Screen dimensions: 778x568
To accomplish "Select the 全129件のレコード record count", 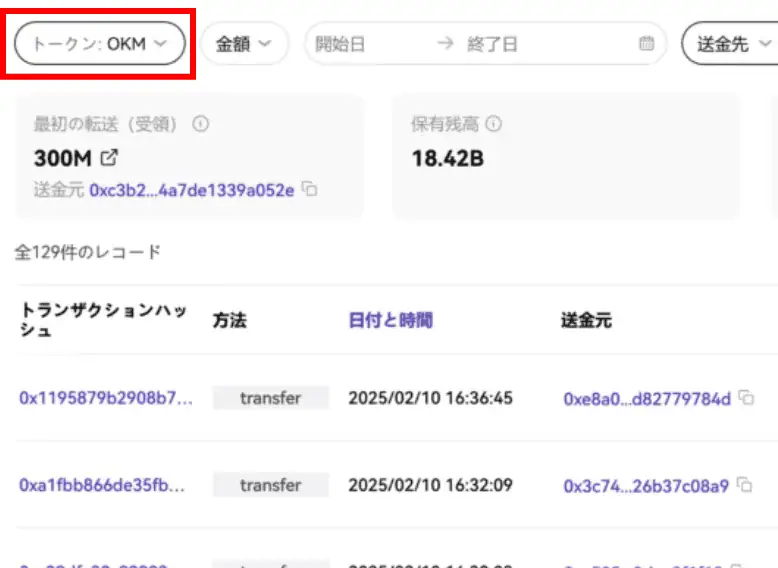I will (87, 252).
